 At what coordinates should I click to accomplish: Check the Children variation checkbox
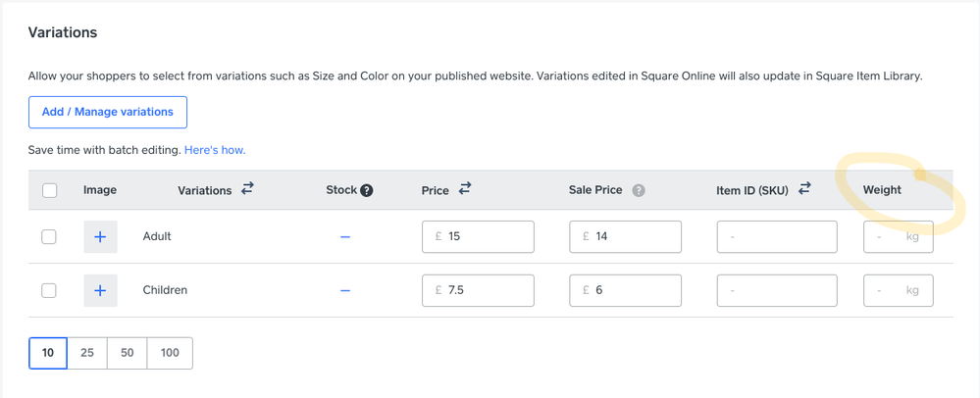coord(49,290)
